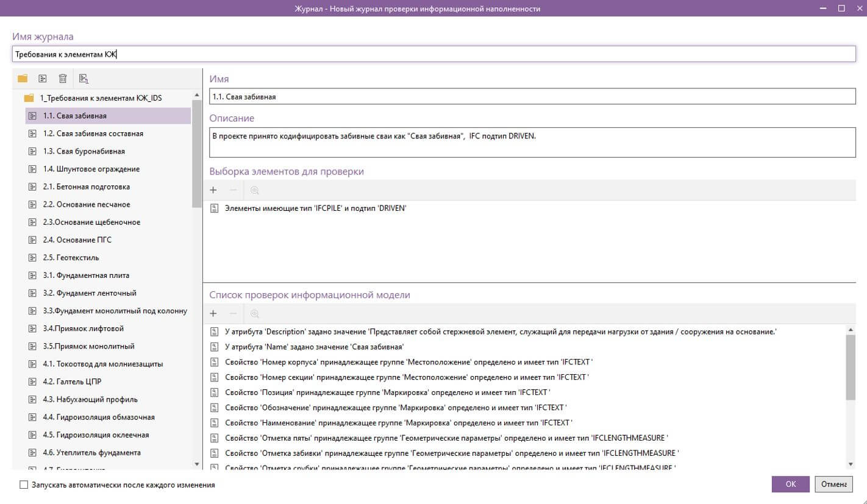Click icon beside 'Номер корпуса' property check
The height and width of the screenshot is (504, 867).
pyautogui.click(x=214, y=362)
